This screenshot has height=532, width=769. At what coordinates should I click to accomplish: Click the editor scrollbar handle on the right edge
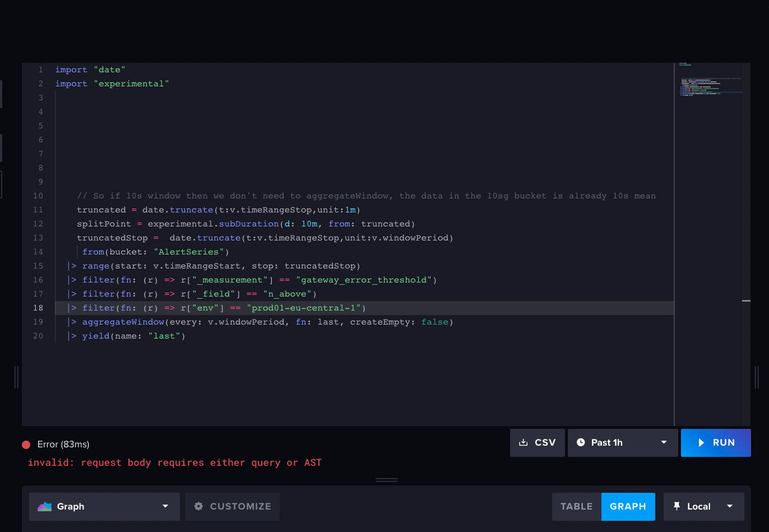pos(745,301)
